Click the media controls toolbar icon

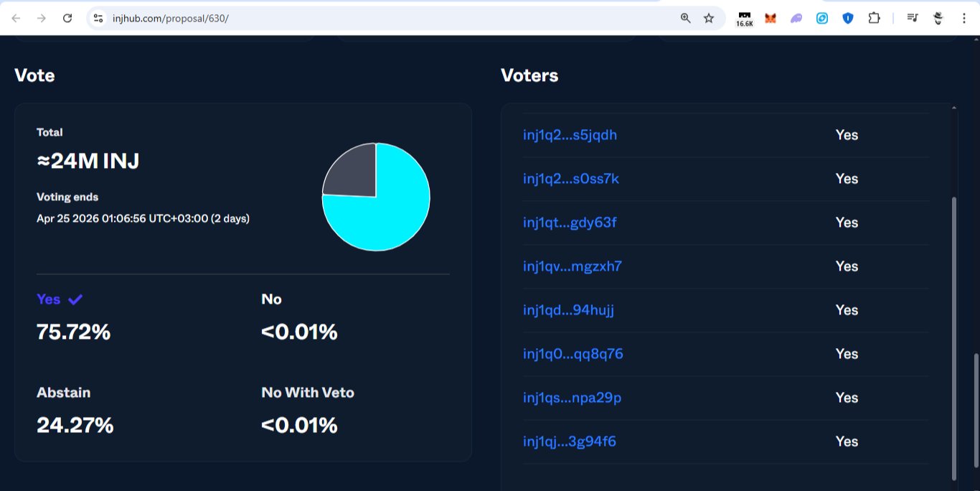[x=912, y=18]
